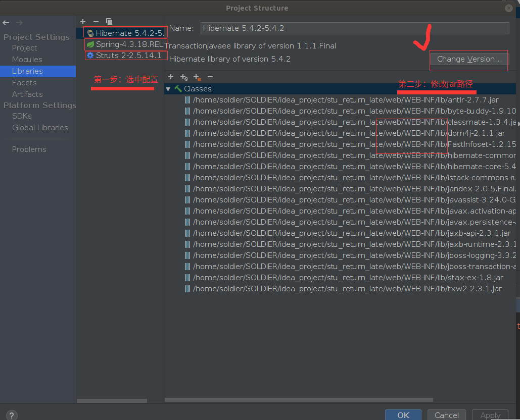Collapse the Classes tree node
Screen dimensions: 520x420
[168, 89]
